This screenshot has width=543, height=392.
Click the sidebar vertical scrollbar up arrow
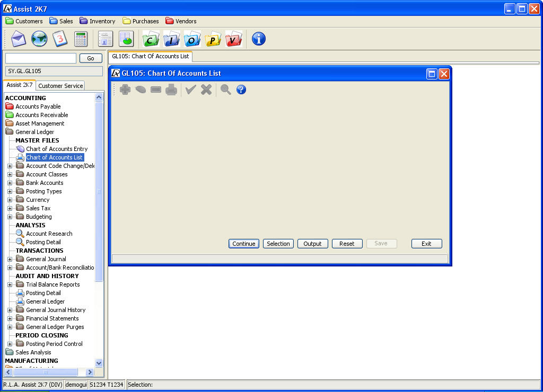coord(99,97)
